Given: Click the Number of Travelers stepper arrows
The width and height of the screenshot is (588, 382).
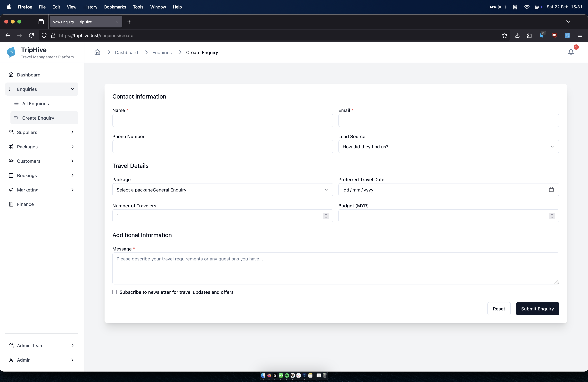Looking at the screenshot, I should [326, 216].
